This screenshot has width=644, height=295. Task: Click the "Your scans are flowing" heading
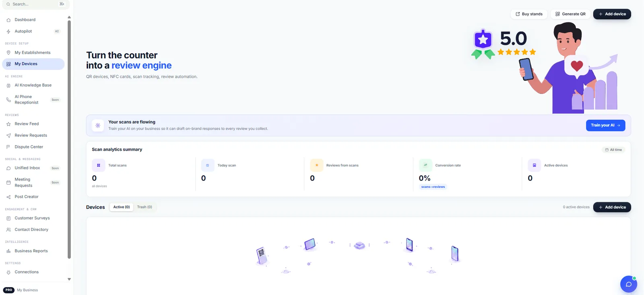coord(132,122)
